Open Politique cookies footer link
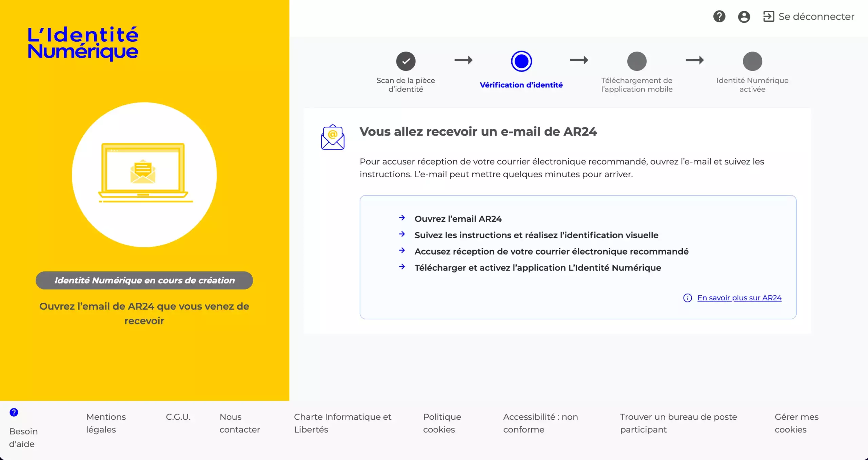 [x=442, y=423]
